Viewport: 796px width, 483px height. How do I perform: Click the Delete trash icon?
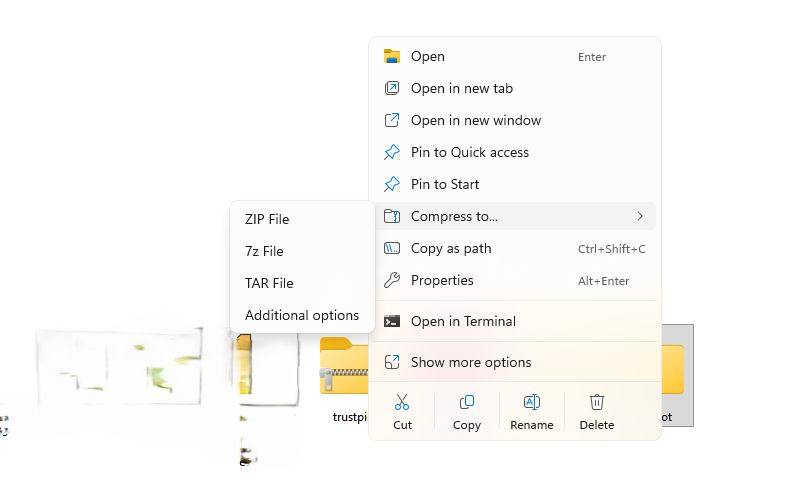coord(597,402)
